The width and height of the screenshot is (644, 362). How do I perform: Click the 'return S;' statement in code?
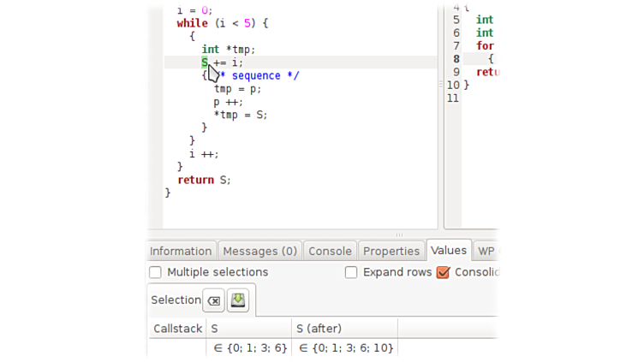[x=204, y=180]
